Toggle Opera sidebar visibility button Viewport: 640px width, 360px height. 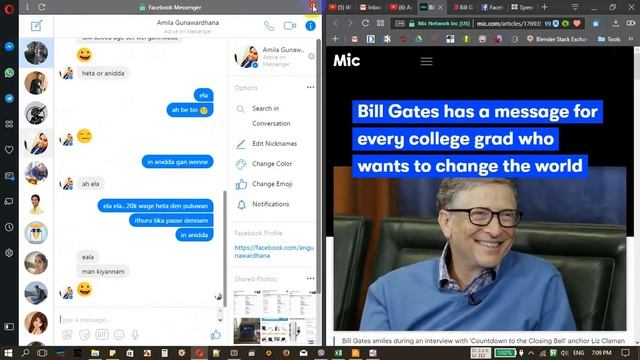9,327
